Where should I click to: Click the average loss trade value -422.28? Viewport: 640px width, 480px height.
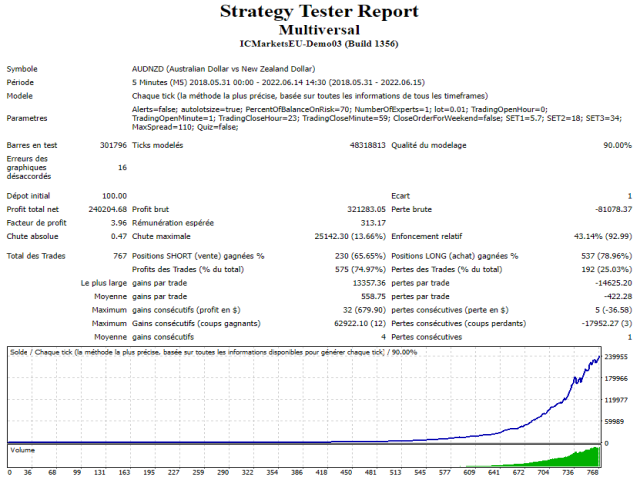pyautogui.click(x=618, y=296)
